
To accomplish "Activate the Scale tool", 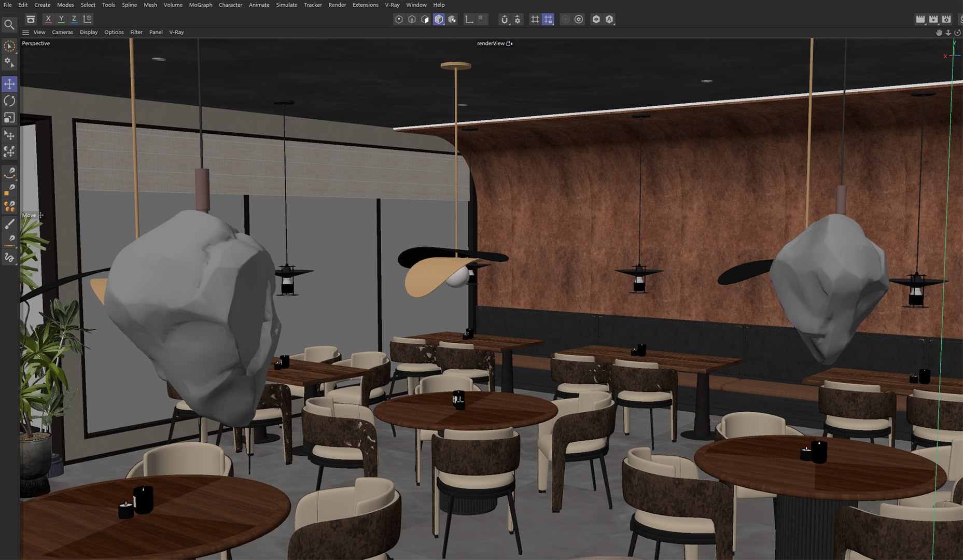I will point(9,118).
